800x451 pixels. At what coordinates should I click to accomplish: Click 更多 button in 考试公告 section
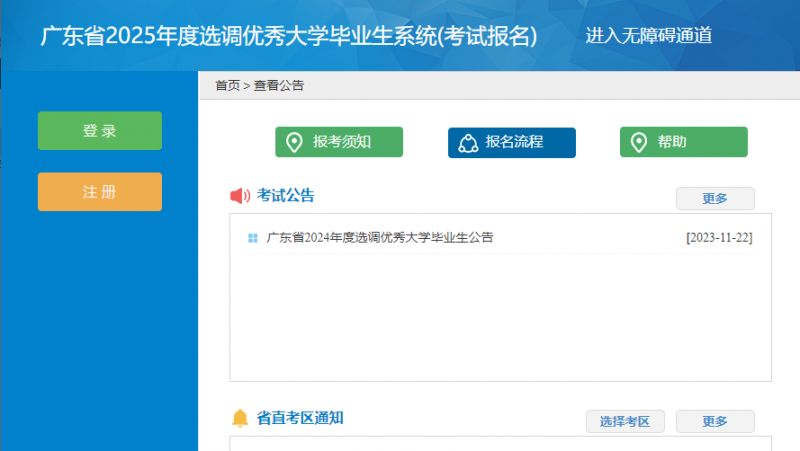coord(715,198)
